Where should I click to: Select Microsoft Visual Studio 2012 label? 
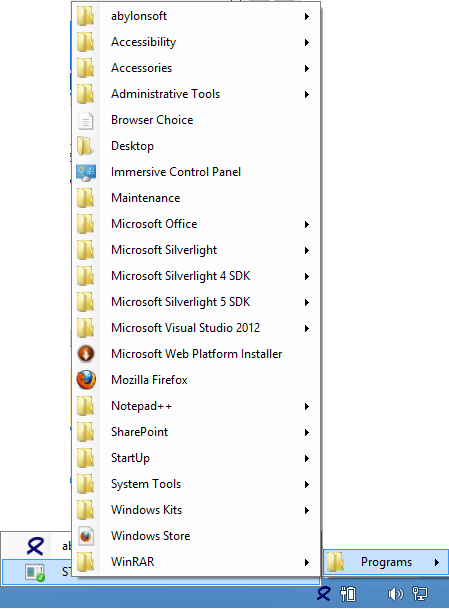185,328
